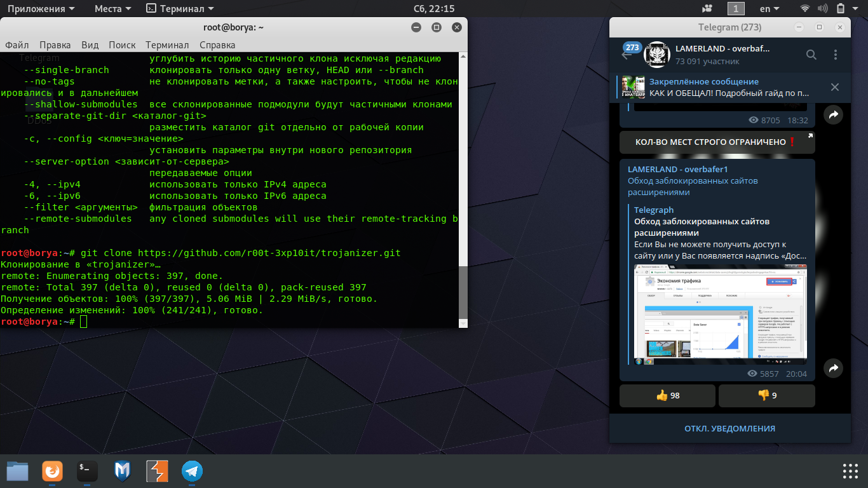Search within the Telegram channel
The image size is (868, 488).
pos(811,55)
